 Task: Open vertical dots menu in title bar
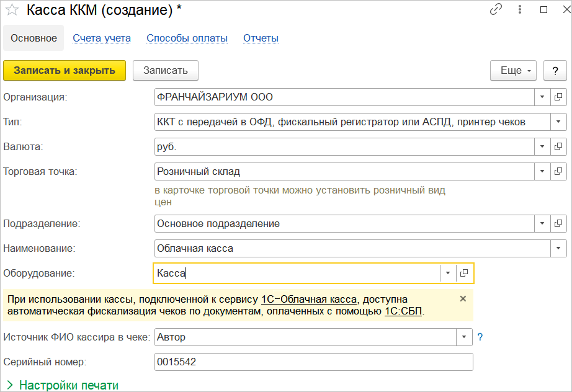coord(521,9)
